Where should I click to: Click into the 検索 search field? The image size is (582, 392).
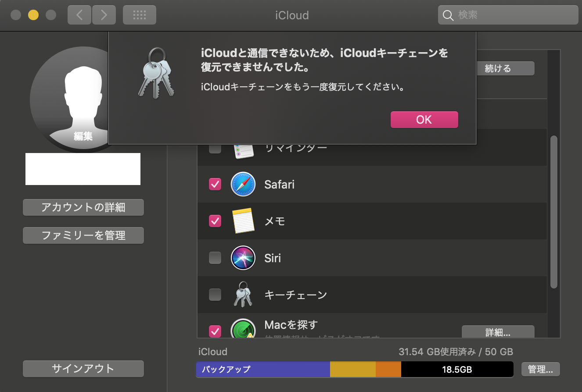coord(508,15)
